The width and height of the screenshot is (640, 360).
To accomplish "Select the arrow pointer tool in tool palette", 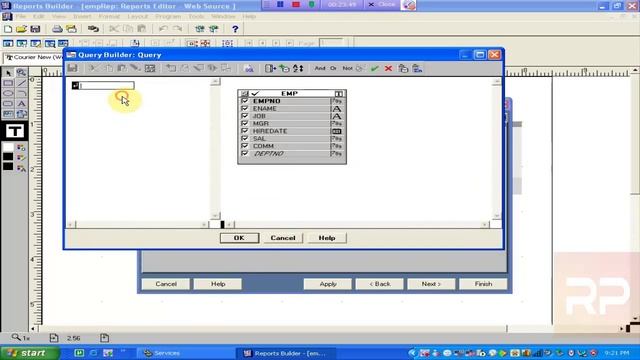I will click(8, 73).
